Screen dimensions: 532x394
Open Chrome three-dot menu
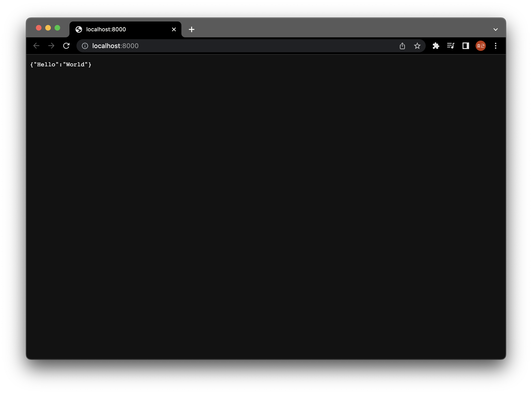coord(496,46)
